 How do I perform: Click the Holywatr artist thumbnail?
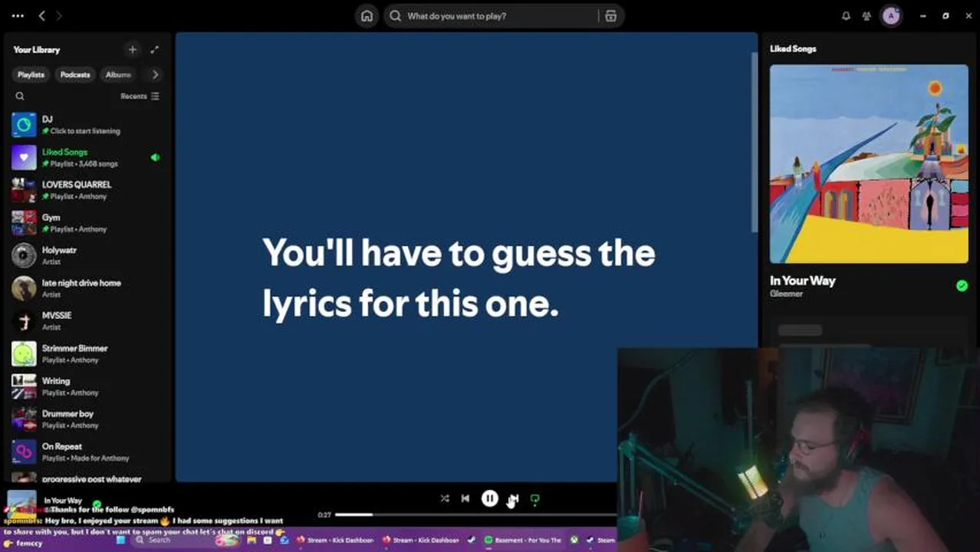[x=24, y=255]
